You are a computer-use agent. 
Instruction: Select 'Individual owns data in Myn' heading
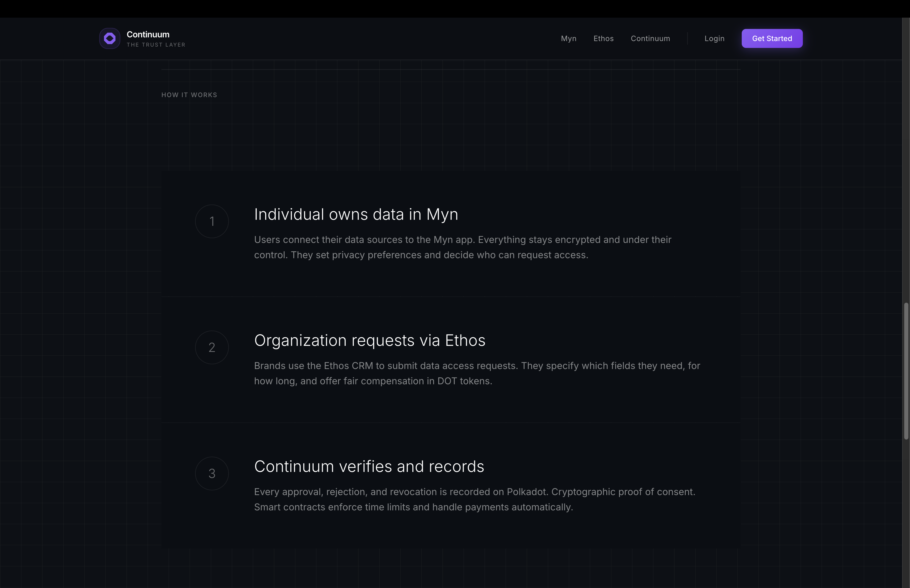[x=356, y=215]
